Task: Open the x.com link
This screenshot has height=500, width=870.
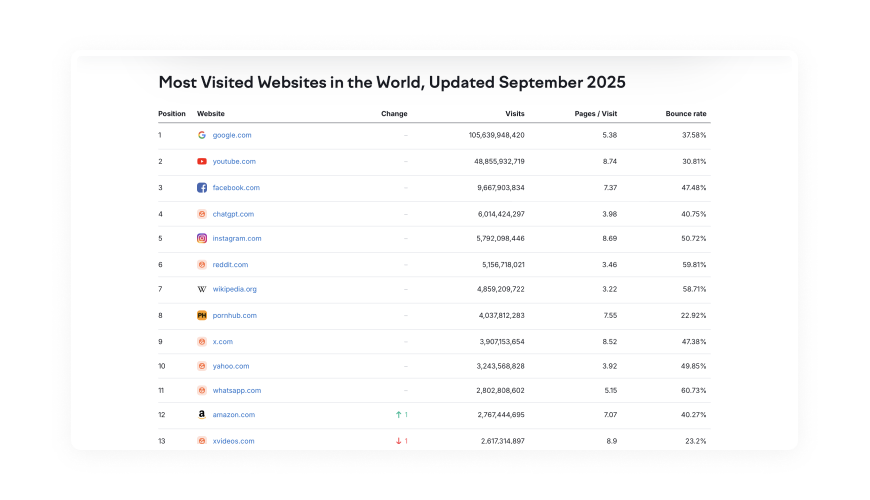Action: [222, 342]
